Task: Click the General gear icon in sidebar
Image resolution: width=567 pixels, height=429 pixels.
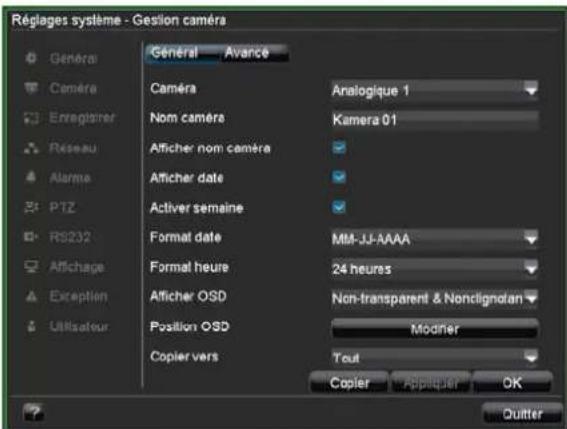Action: 31,58
